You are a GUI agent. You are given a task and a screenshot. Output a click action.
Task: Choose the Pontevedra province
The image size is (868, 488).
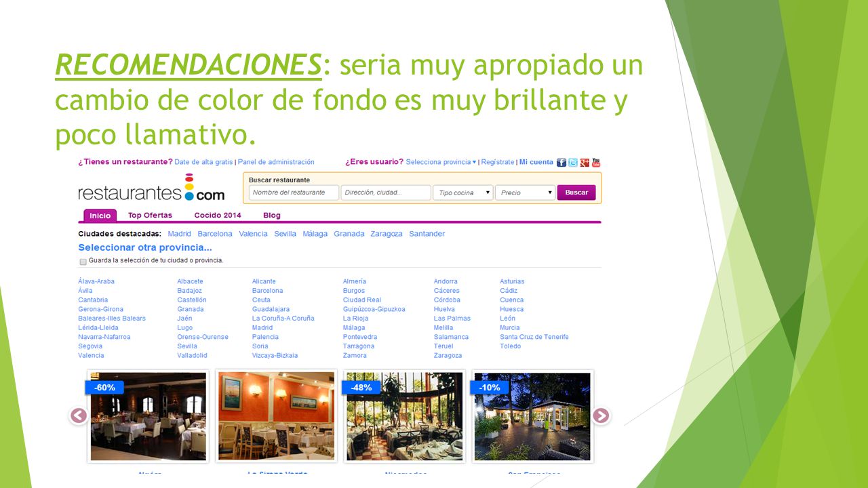pos(360,337)
